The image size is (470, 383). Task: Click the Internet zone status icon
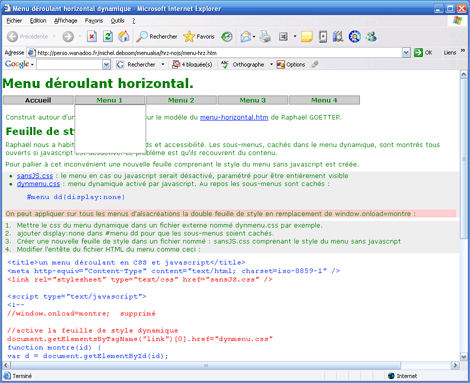pos(391,376)
